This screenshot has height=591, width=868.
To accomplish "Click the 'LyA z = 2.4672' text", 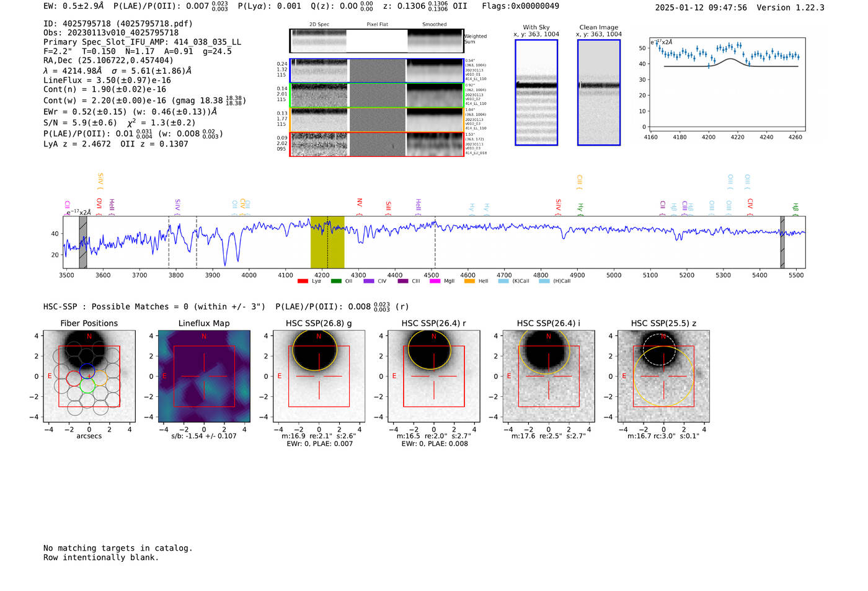I will pos(77,144).
